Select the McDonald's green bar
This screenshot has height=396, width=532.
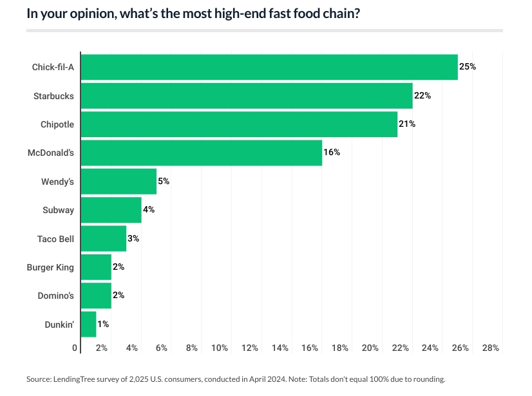click(x=201, y=153)
